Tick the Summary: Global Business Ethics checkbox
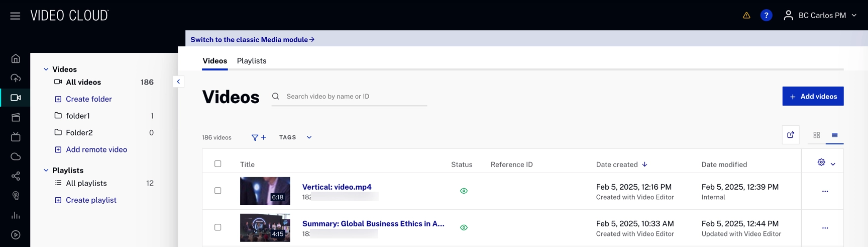Viewport: 868px width, 247px height. point(218,227)
